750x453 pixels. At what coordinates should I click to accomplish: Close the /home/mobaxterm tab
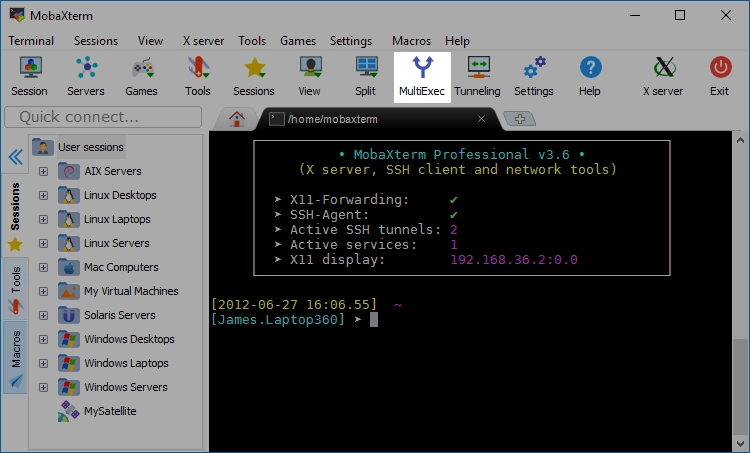(x=482, y=119)
